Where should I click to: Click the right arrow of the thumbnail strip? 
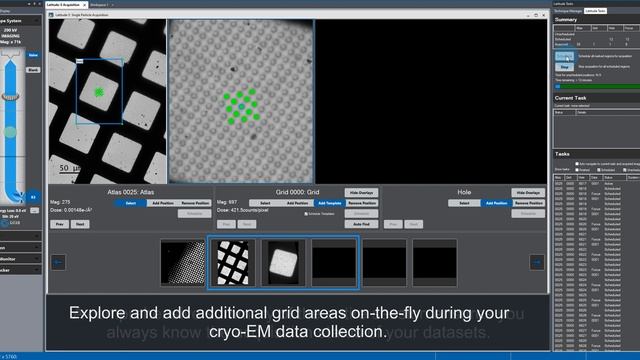point(537,262)
